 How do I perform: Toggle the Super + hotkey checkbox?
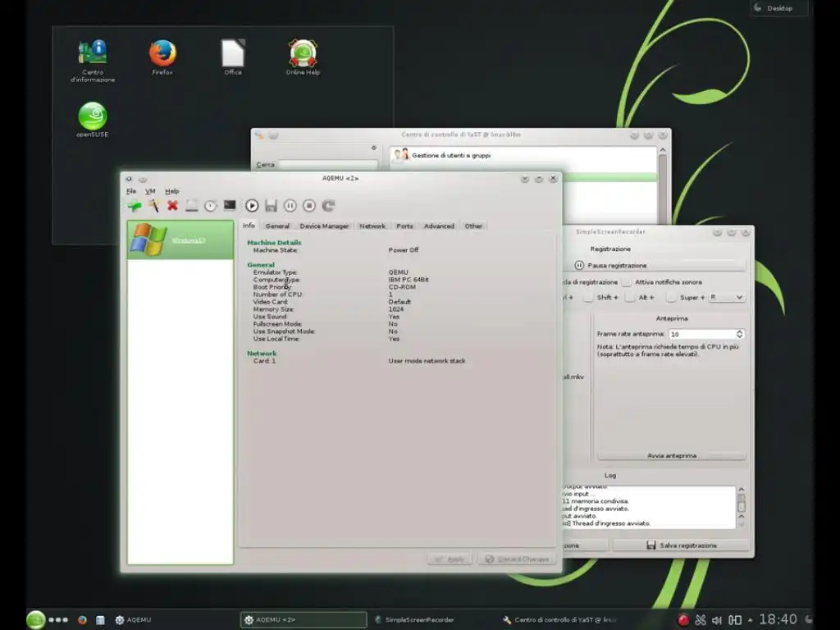671,297
